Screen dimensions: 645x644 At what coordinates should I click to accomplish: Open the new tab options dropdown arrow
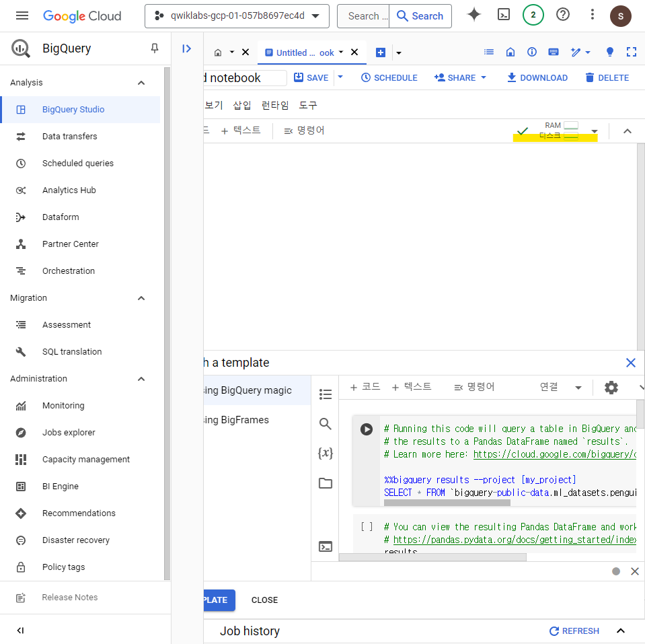coord(399,52)
